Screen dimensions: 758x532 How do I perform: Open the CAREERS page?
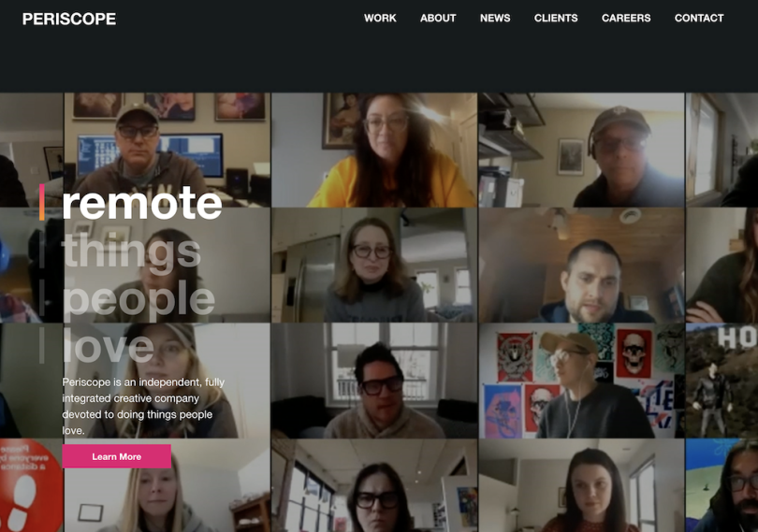[x=626, y=18]
